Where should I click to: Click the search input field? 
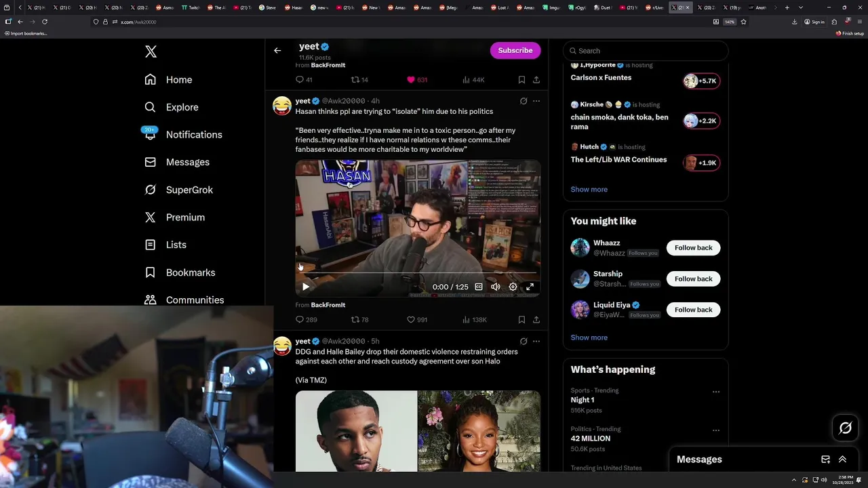pyautogui.click(x=646, y=51)
